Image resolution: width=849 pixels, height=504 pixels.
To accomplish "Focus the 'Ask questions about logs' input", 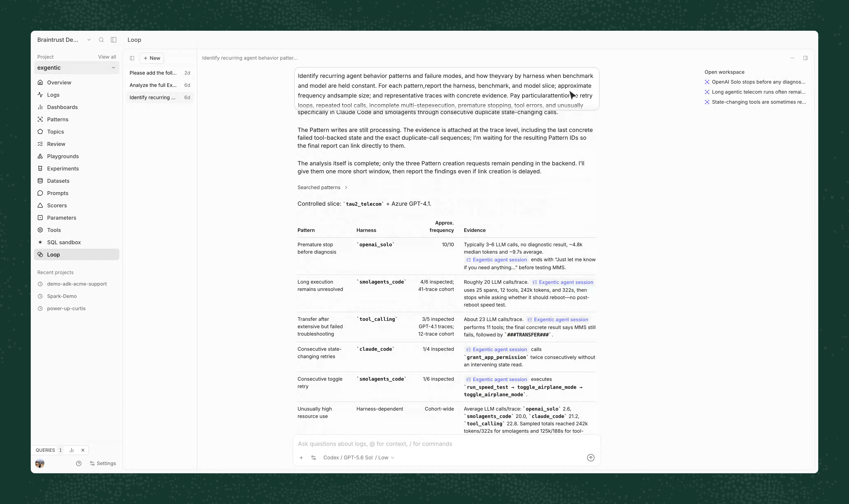I will 446,444.
